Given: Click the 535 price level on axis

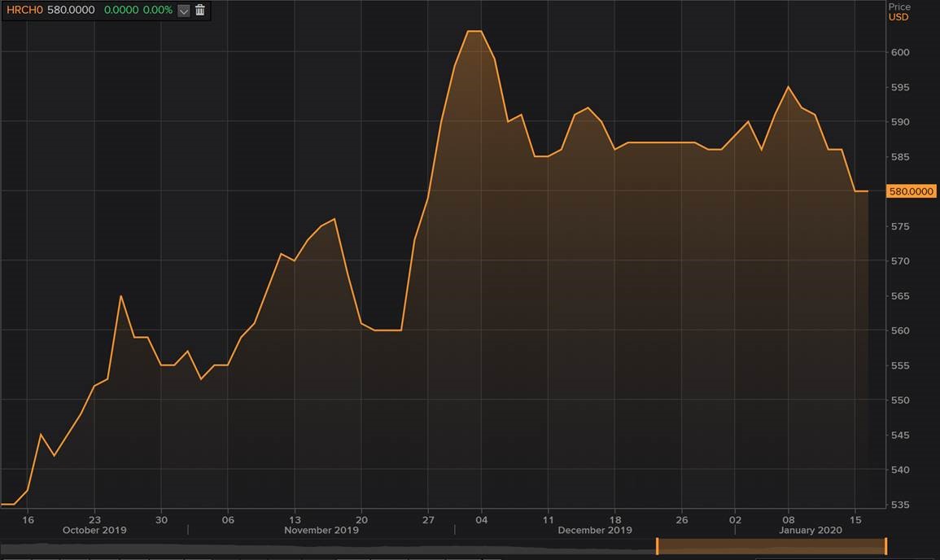Looking at the screenshot, I should pyautogui.click(x=899, y=505).
